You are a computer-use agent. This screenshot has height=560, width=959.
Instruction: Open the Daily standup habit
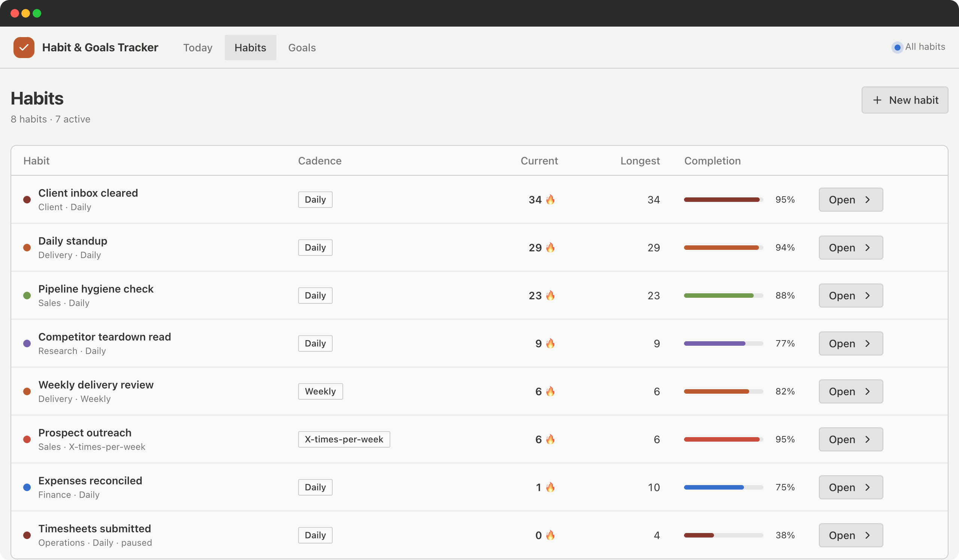850,248
